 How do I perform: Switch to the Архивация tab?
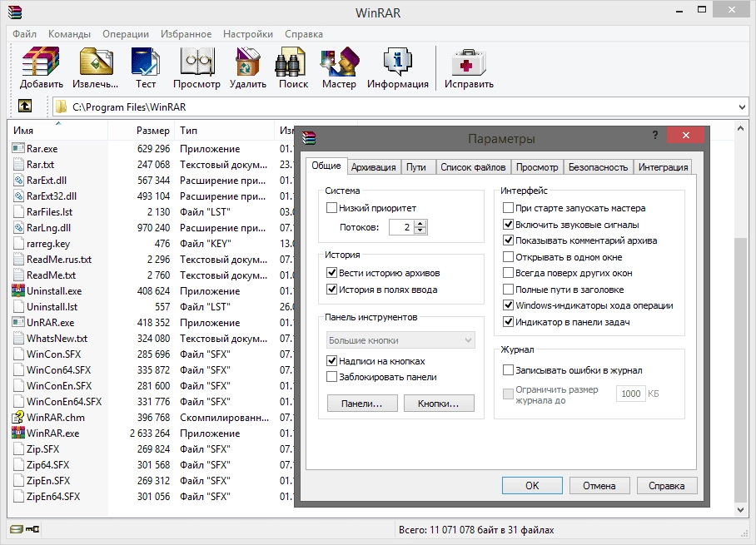click(373, 166)
